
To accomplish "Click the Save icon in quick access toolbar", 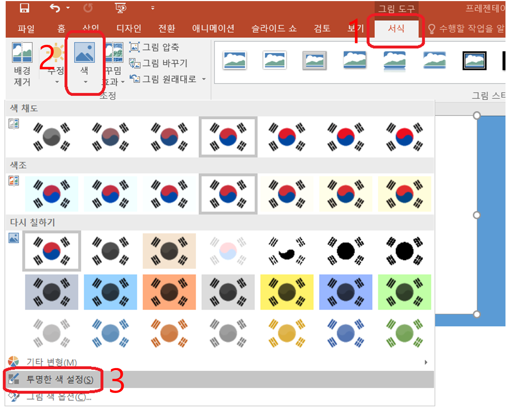I will (x=24, y=8).
